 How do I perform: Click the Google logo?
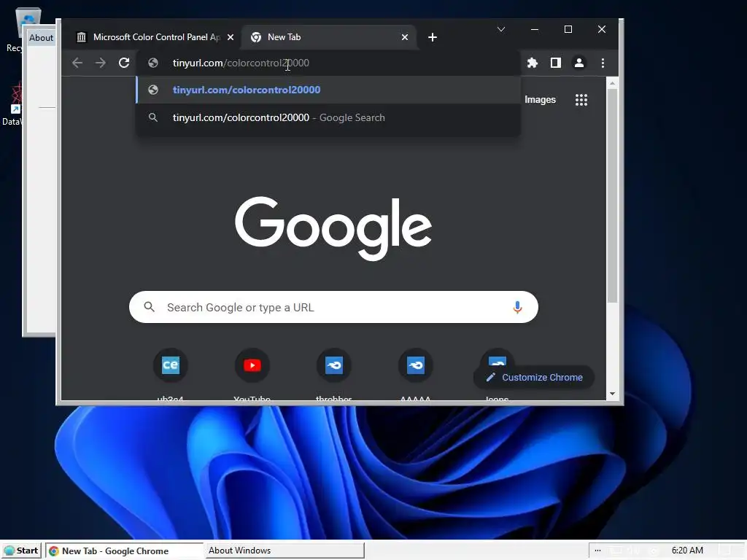333,228
